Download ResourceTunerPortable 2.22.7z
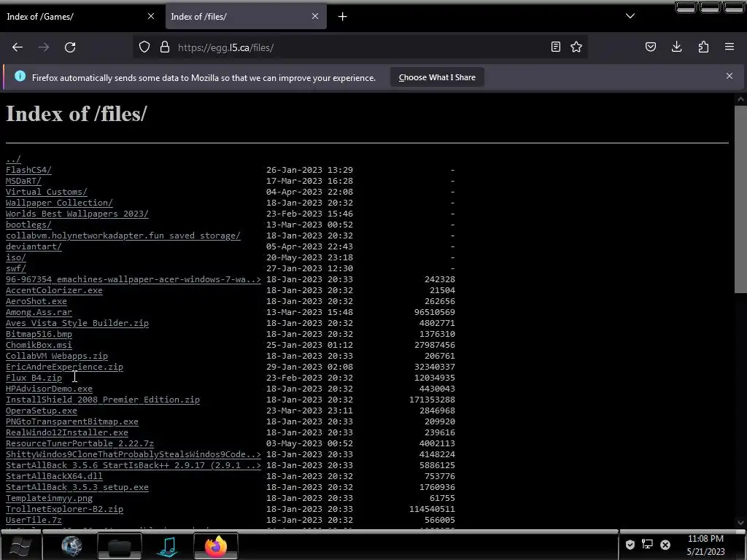 (x=80, y=444)
